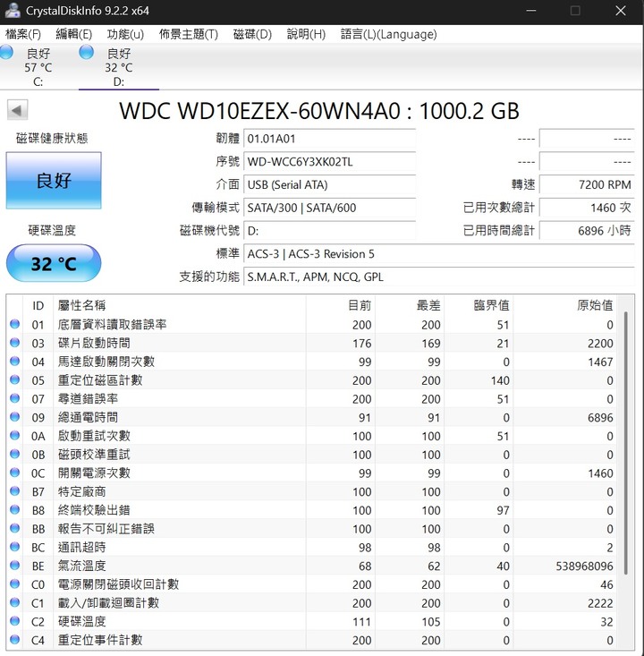Click status icon of row 09 總通電時間
The height and width of the screenshot is (656, 644).
tap(14, 417)
